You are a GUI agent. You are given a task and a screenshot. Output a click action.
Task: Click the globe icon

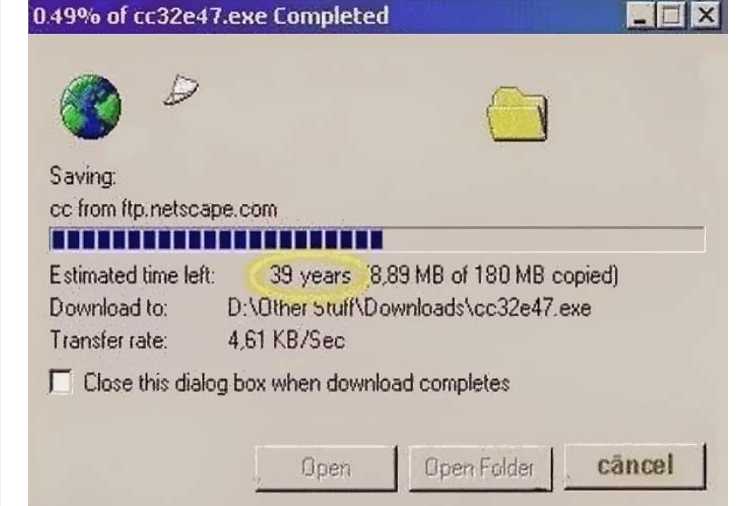tap(91, 107)
